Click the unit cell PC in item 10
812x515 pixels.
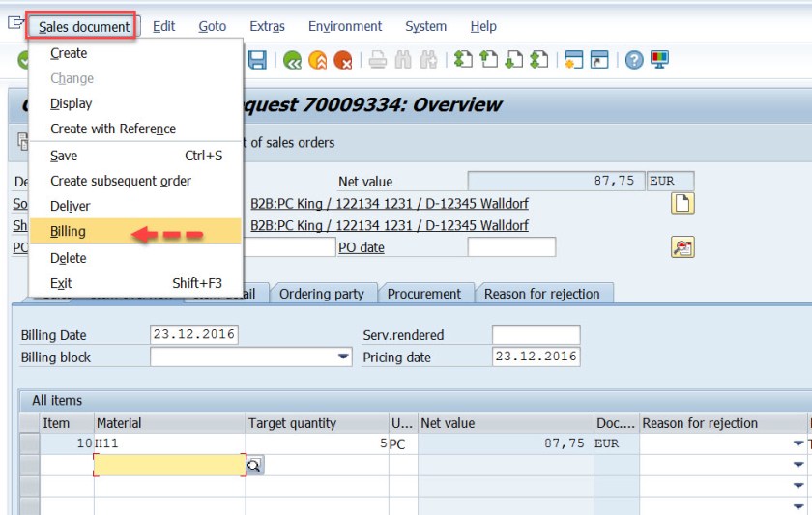403,443
